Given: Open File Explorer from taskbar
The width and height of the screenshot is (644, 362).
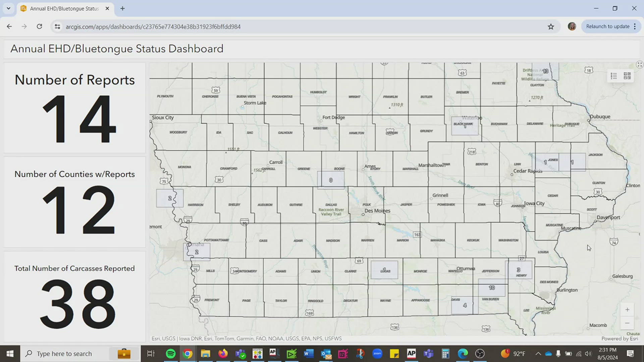Looking at the screenshot, I should click(205, 354).
